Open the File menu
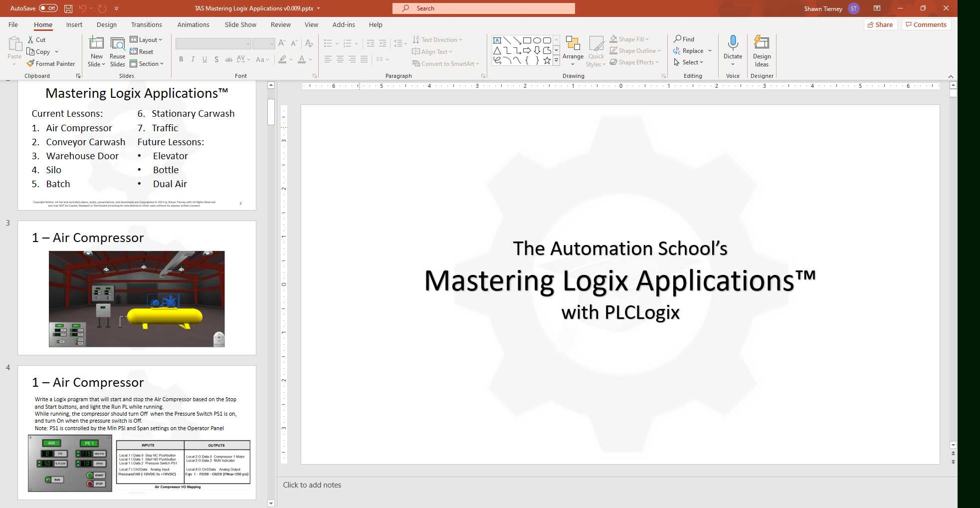This screenshot has width=980, height=508. 13,24
